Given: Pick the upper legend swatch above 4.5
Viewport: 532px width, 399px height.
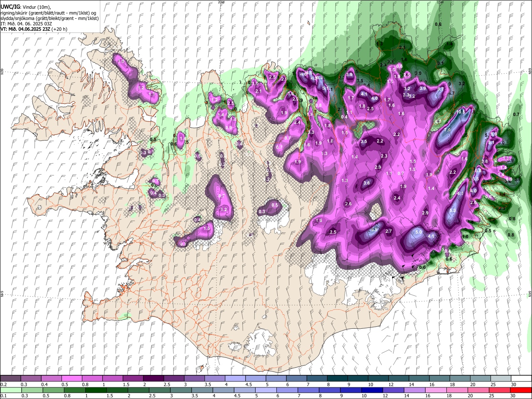Looking at the screenshot, I should click(255, 379).
